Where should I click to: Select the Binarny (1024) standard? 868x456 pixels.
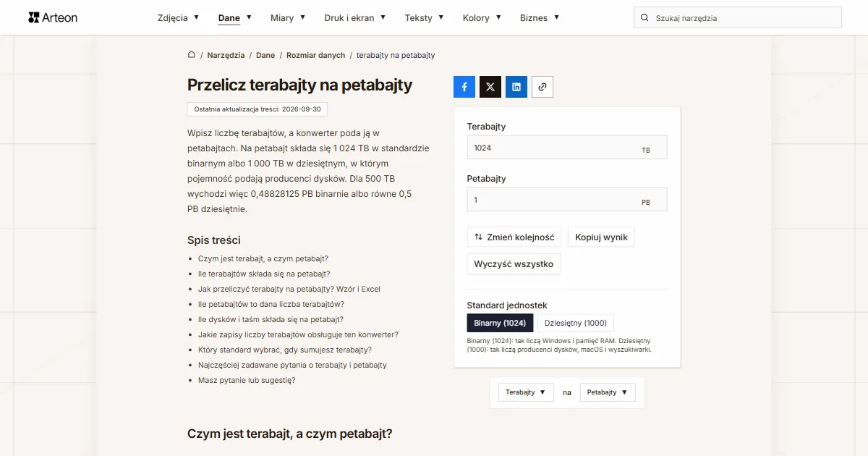[x=501, y=323]
